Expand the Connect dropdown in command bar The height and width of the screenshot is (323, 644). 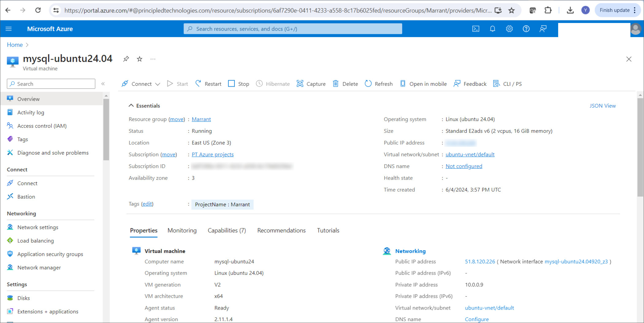pyautogui.click(x=141, y=84)
